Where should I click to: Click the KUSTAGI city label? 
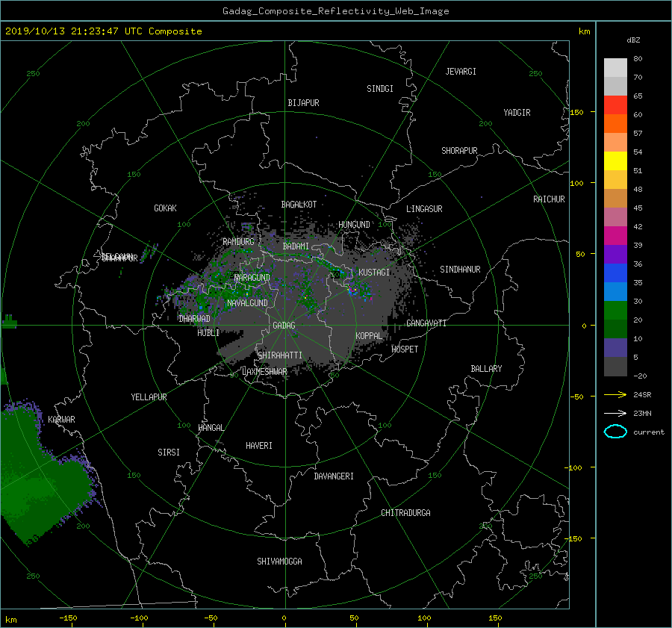coord(374,273)
